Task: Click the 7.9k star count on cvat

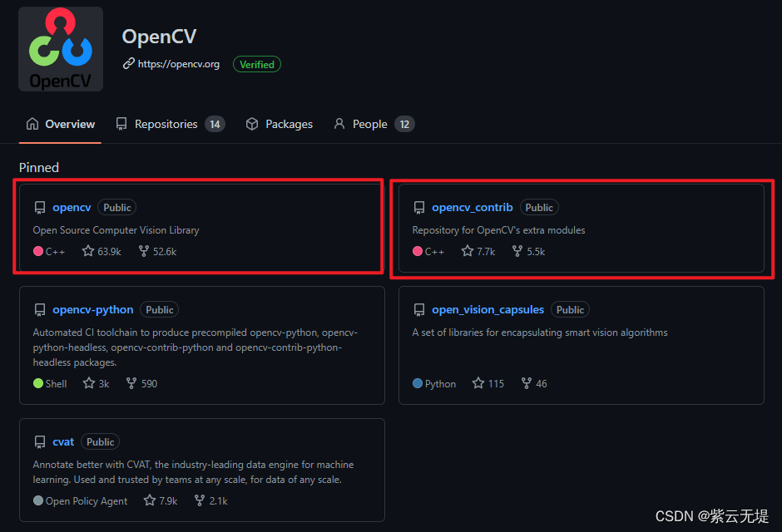Action: [x=168, y=500]
